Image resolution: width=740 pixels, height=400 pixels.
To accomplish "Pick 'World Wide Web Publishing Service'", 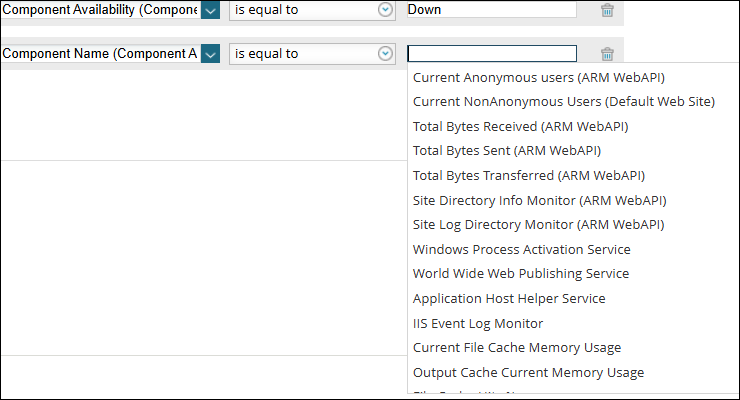I will [x=520, y=273].
